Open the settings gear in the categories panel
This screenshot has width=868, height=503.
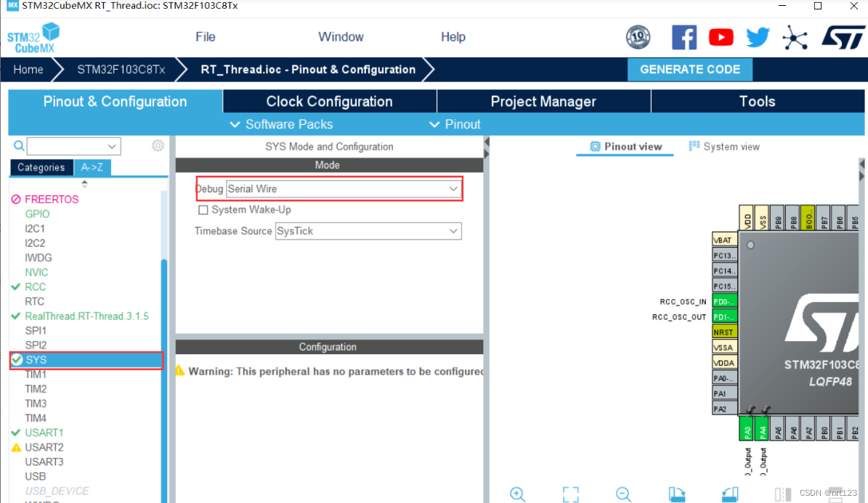(158, 146)
